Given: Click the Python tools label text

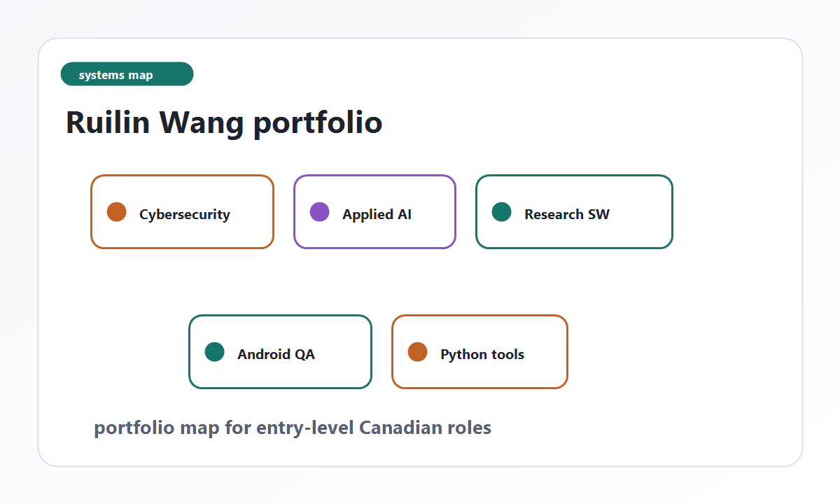Looking at the screenshot, I should 482,354.
